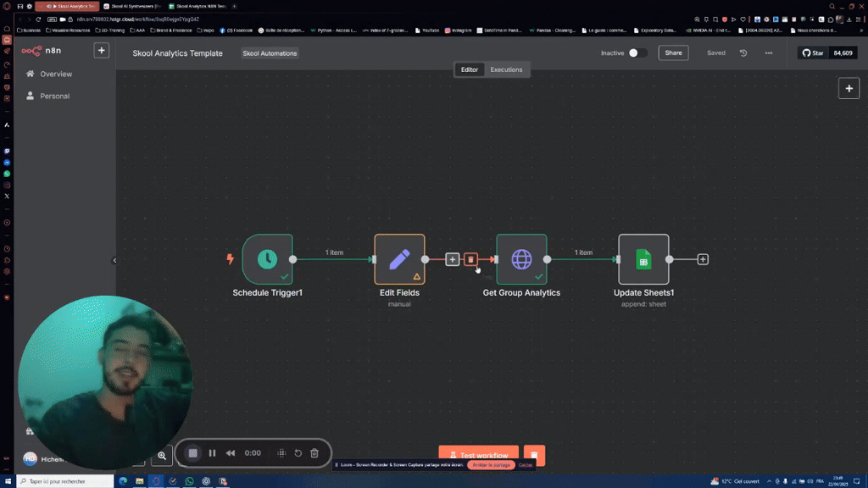The height and width of the screenshot is (488, 868).
Task: Open workflow history icon
Action: (743, 53)
